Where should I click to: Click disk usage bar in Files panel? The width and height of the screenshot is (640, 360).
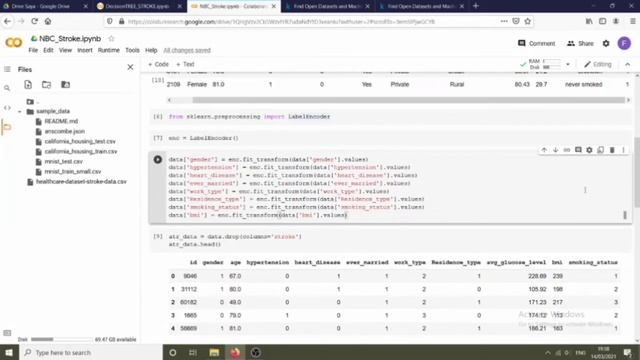click(x=61, y=339)
